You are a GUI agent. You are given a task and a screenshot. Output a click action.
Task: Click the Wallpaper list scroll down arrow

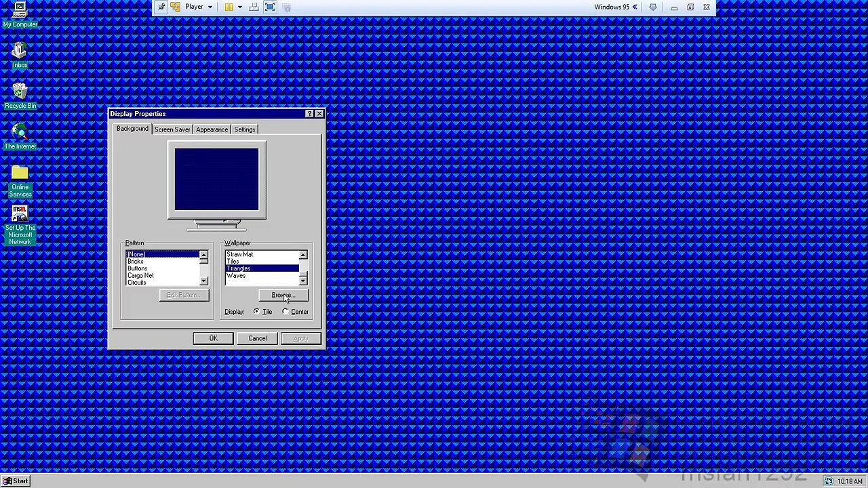pyautogui.click(x=303, y=281)
